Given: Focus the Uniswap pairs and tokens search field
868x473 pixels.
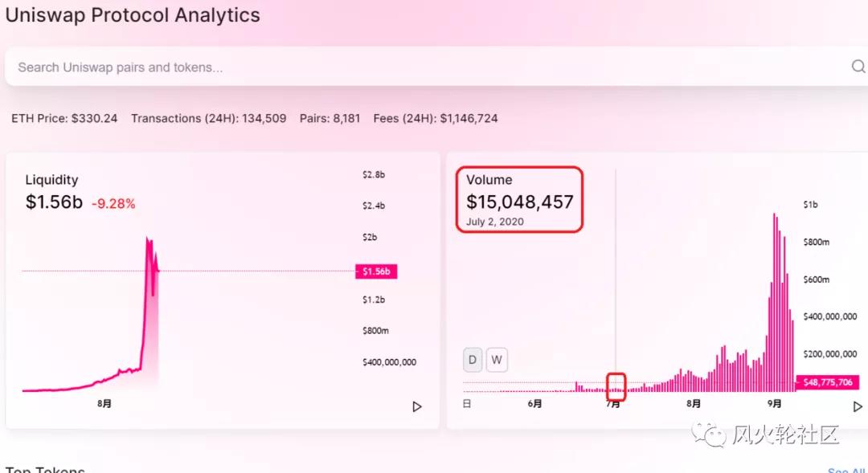Looking at the screenshot, I should [x=402, y=67].
